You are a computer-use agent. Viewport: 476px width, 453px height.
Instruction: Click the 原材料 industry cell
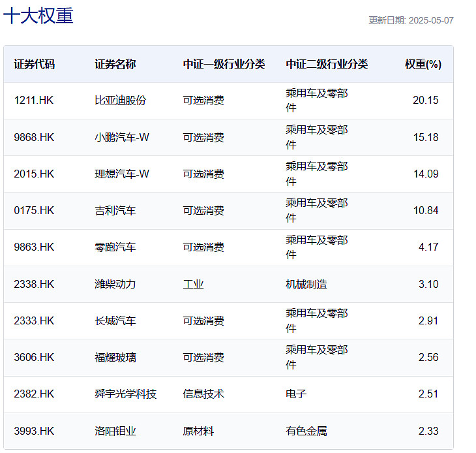[198, 431]
